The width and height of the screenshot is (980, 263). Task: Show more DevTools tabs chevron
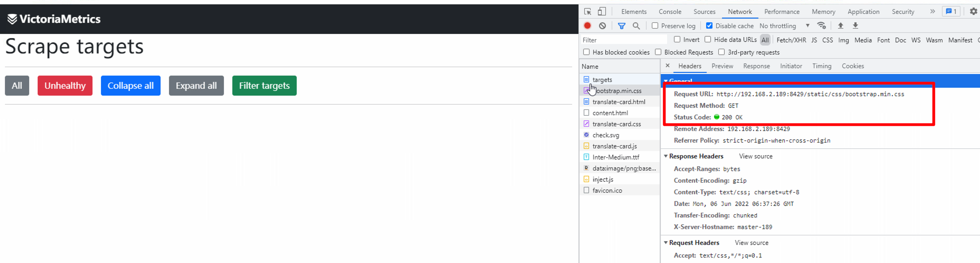[x=932, y=11]
